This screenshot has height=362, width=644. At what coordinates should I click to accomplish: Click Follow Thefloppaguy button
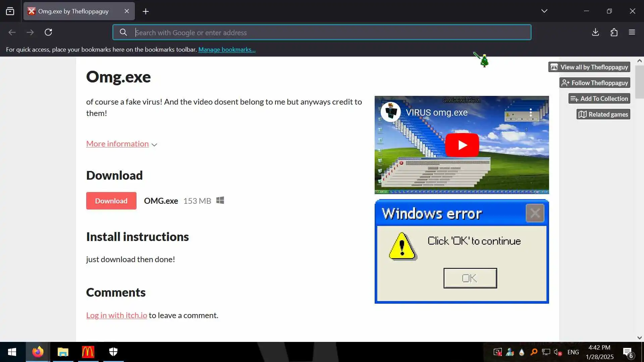595,83
